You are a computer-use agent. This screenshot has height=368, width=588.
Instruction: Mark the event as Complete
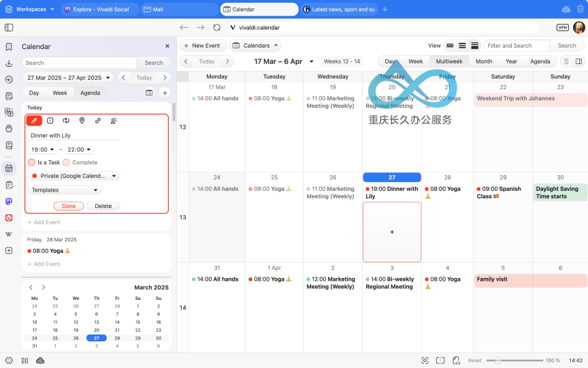pos(67,162)
